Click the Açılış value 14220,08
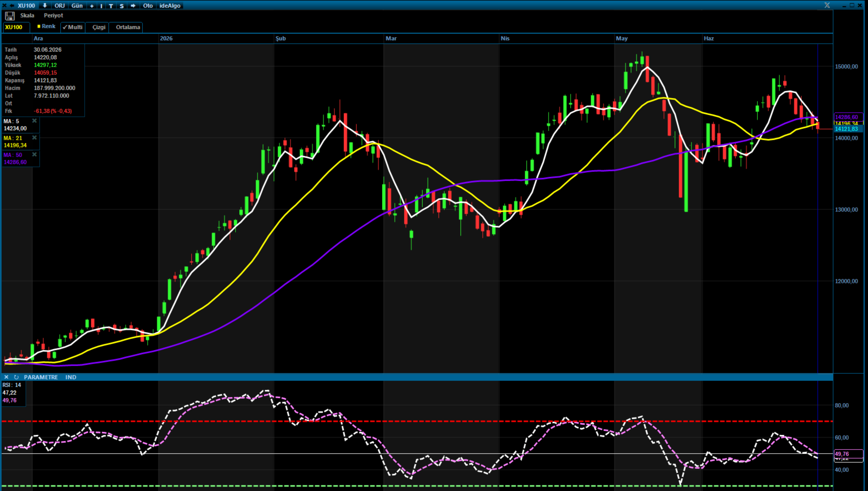This screenshot has height=491, width=868. (x=45, y=58)
